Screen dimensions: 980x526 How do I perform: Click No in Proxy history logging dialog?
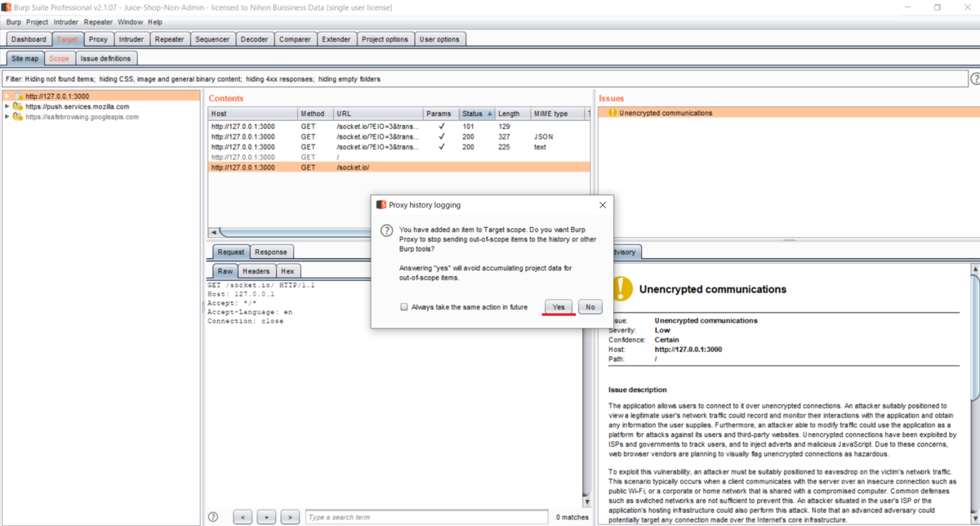pyautogui.click(x=590, y=307)
